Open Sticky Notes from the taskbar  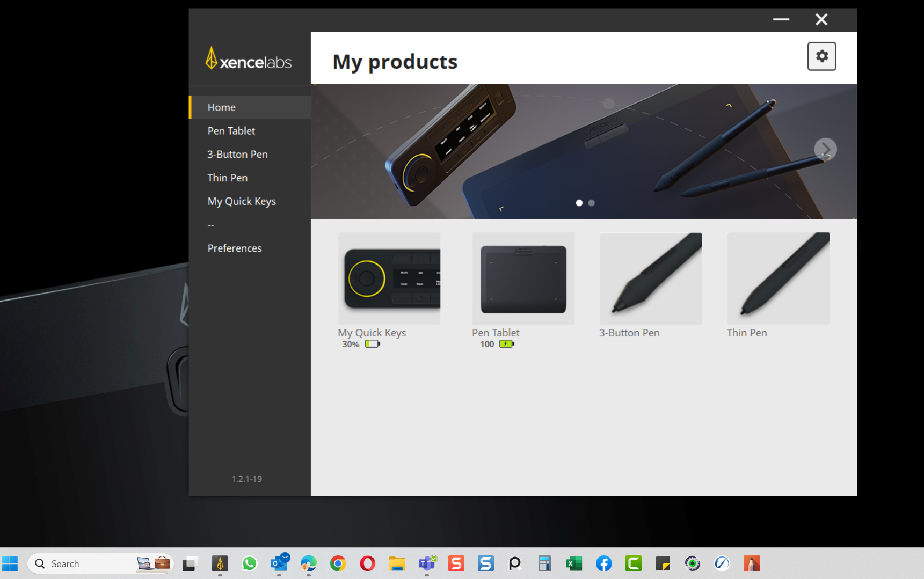(663, 563)
